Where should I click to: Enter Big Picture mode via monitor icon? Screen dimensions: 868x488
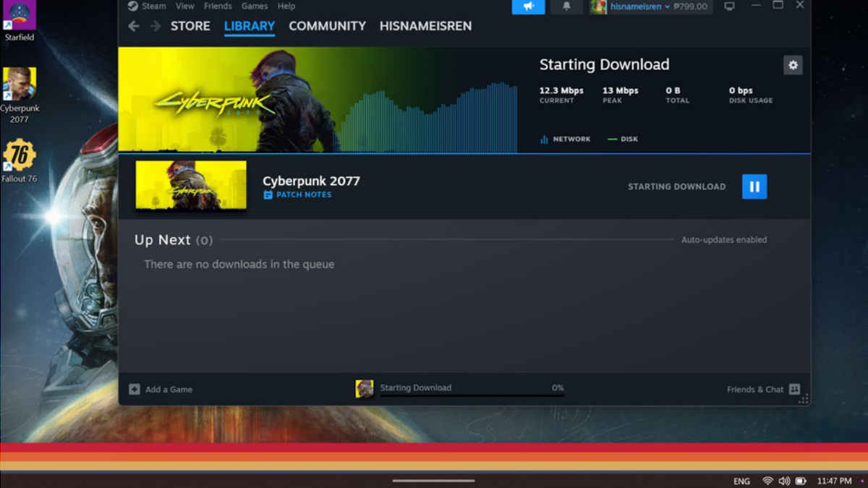(x=729, y=6)
